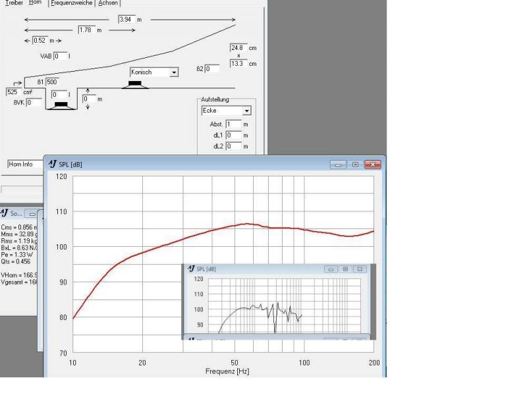Minimize the So... window
The image size is (527, 420).
[32, 214]
